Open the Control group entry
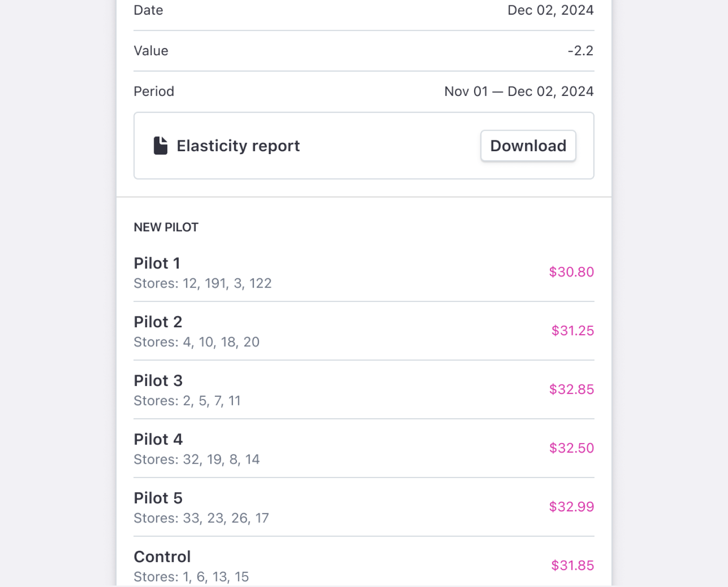The height and width of the screenshot is (587, 728). tap(162, 557)
